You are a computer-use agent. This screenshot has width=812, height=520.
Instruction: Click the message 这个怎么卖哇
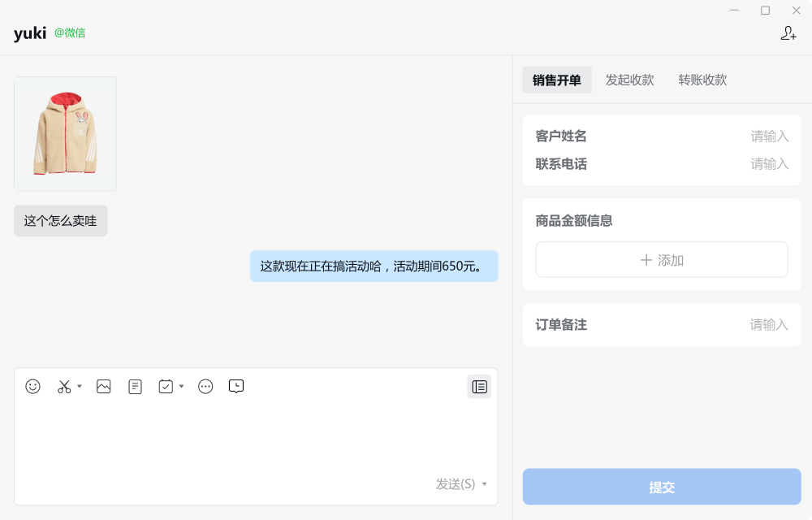[61, 221]
